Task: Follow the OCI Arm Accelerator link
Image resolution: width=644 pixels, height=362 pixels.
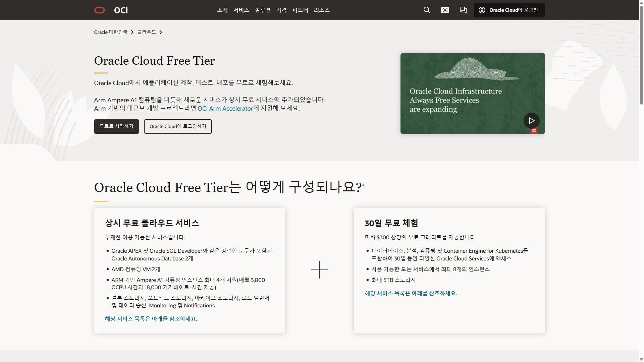Action: click(x=225, y=108)
